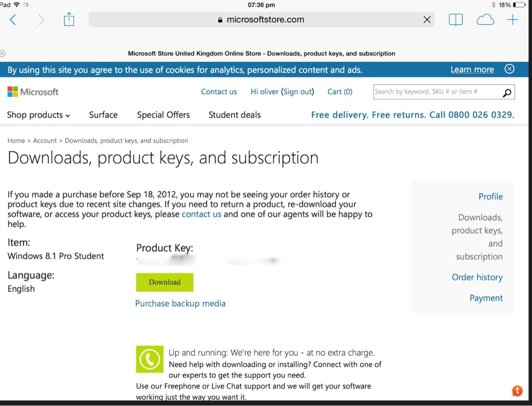Close the tab using small X beside page title
The height and width of the screenshot is (406, 532).
pos(3,54)
